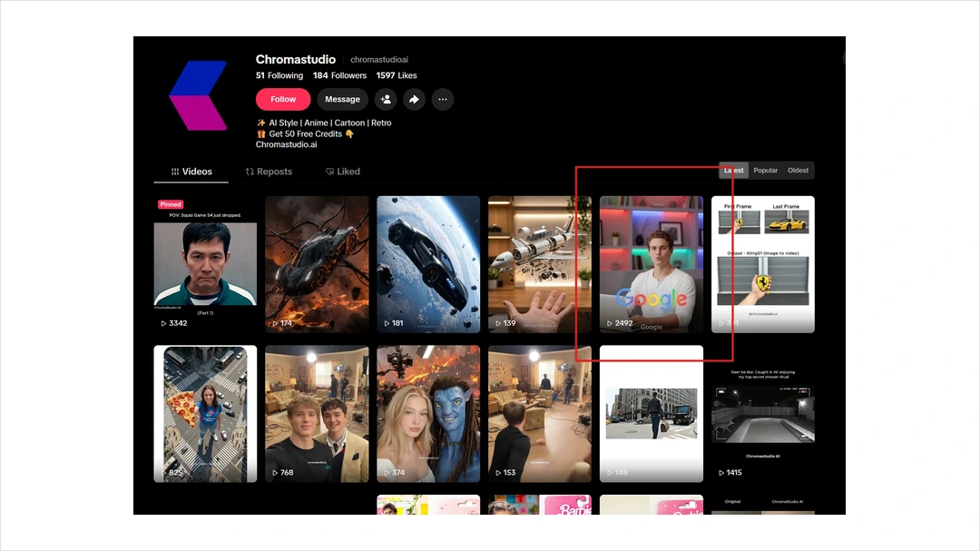Click the Get 50 Free Credits bio line
The image size is (980, 551).
click(305, 133)
